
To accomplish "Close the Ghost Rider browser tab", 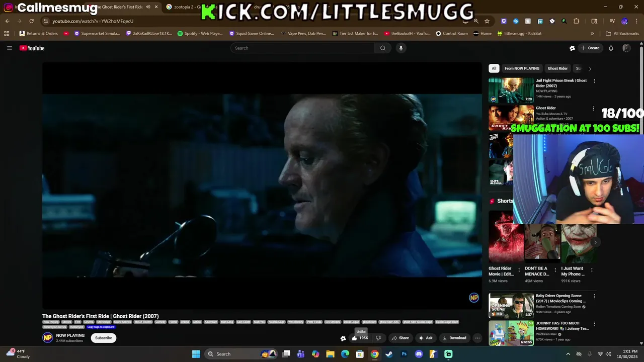I will (x=156, y=7).
